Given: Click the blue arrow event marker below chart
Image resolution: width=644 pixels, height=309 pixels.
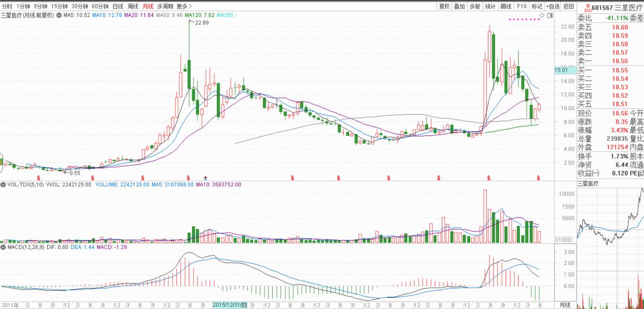Looking at the screenshot, I should click(x=205, y=177).
